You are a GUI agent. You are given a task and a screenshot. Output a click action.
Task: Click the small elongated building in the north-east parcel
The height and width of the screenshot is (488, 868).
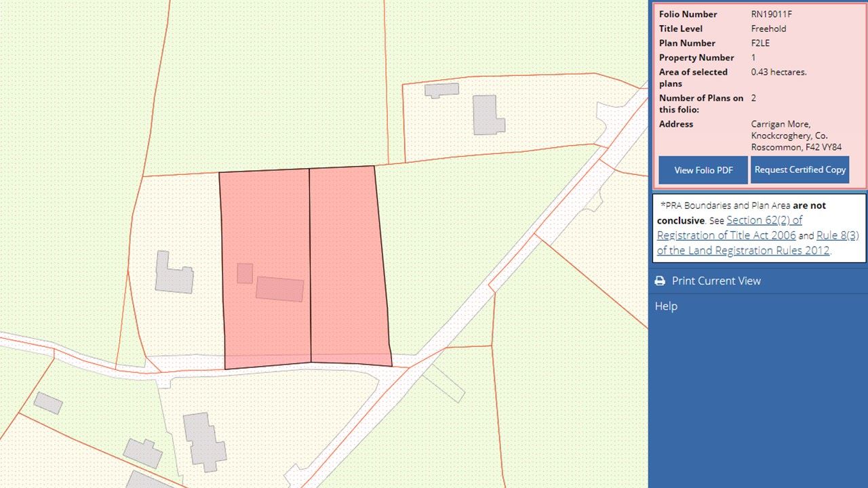pos(441,89)
